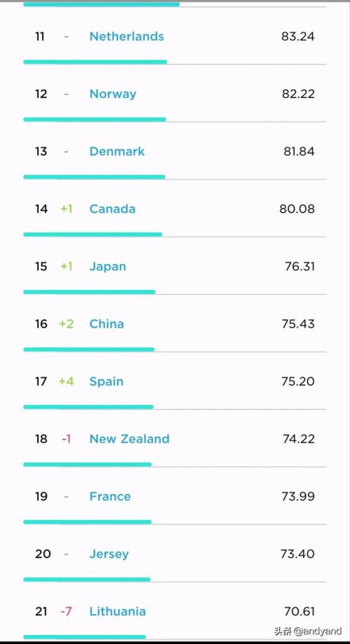Select the Denmark entry
Screen dimensions: 350x644
tap(117, 152)
